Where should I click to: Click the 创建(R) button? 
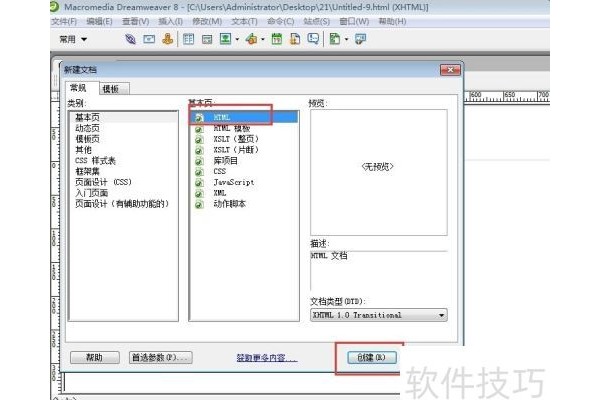[x=372, y=358]
